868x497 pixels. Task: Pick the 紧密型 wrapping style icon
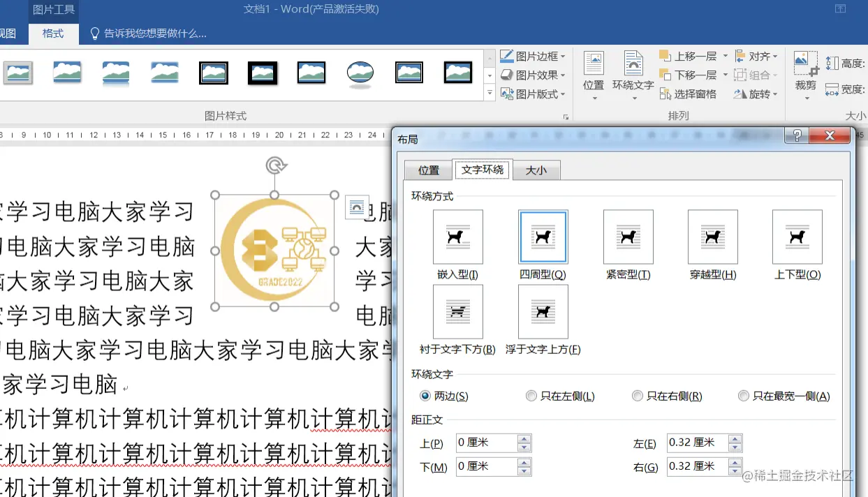628,237
